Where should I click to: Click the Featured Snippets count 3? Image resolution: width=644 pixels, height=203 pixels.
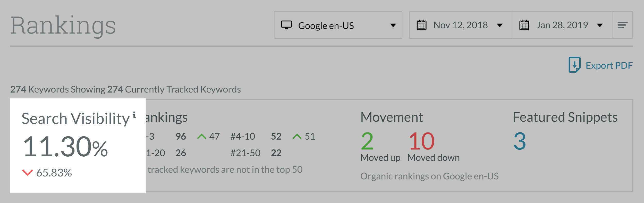520,141
